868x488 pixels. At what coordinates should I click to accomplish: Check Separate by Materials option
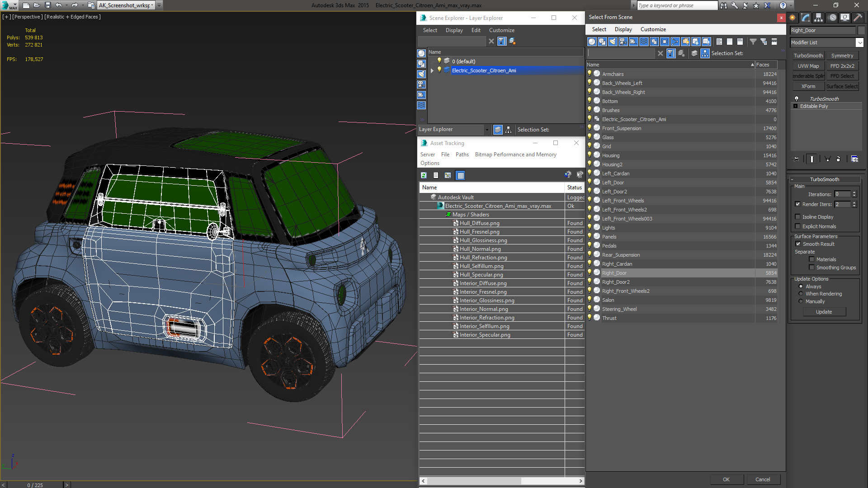click(811, 259)
